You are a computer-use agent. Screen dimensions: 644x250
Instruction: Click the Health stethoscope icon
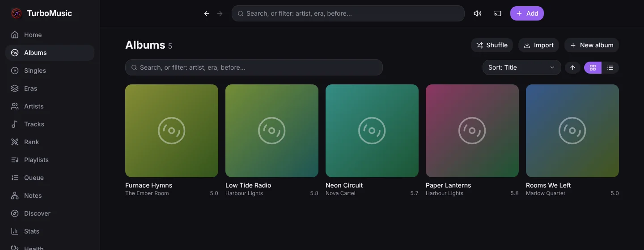(x=15, y=248)
